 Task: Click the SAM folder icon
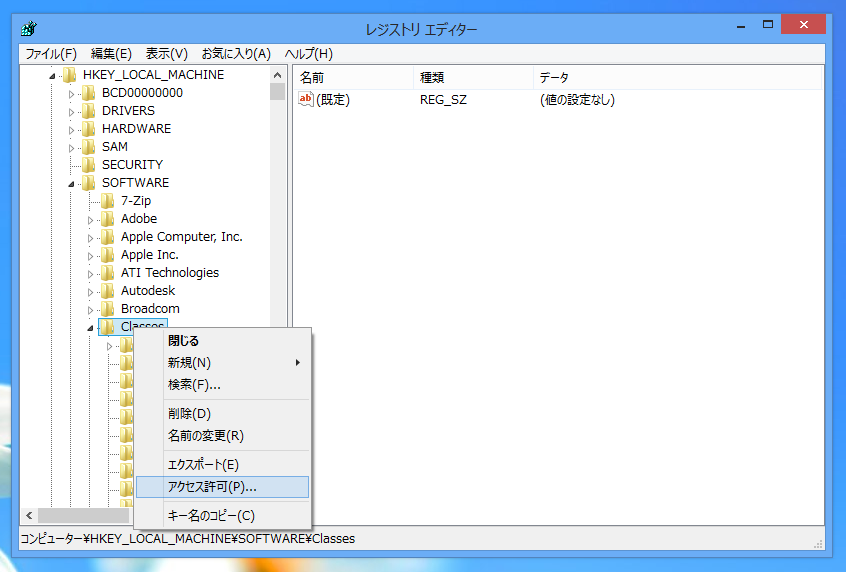coord(88,147)
